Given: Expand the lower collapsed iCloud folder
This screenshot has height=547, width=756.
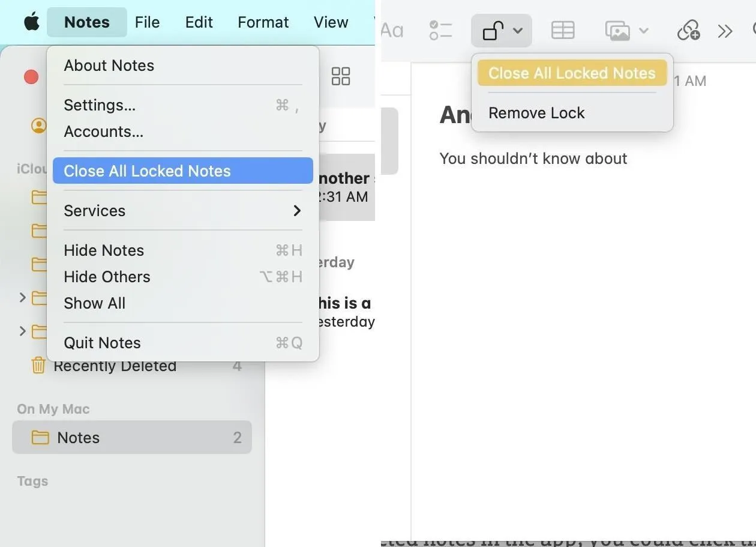Looking at the screenshot, I should [x=22, y=331].
